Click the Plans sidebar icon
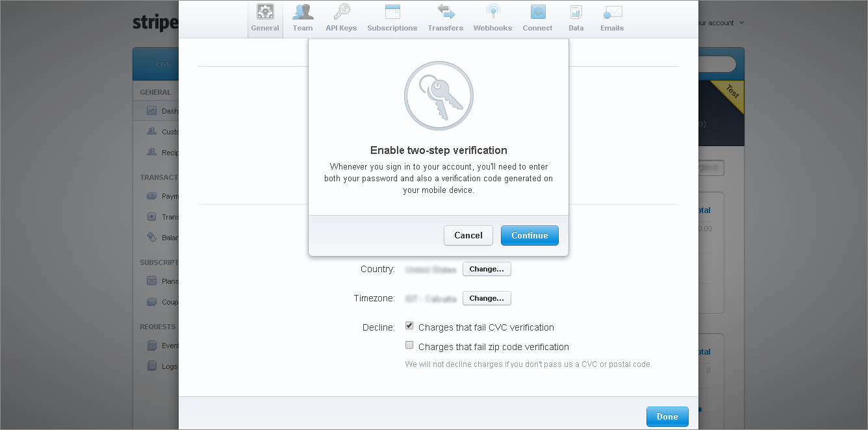Image resolution: width=868 pixels, height=430 pixels. 151,281
